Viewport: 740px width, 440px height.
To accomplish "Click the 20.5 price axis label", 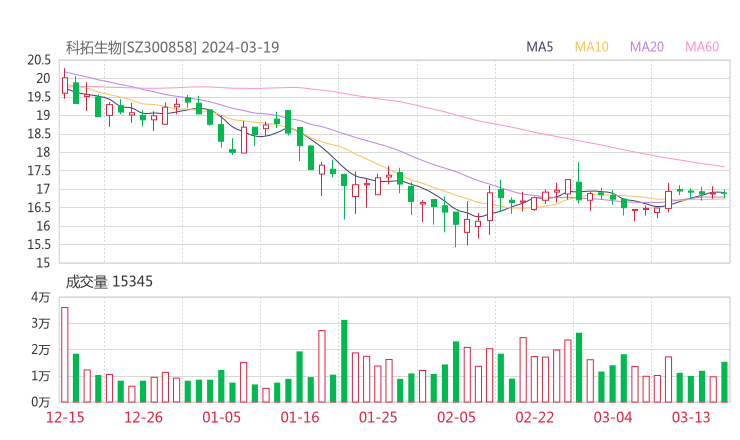I will 39,60.
